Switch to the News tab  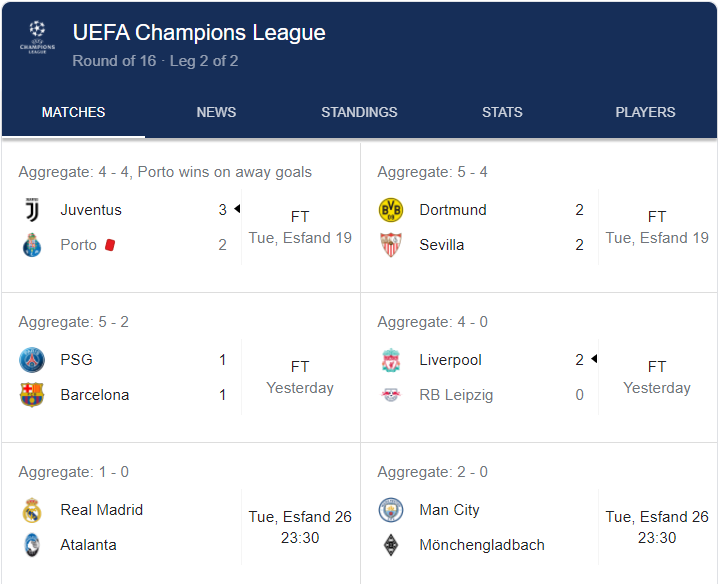coord(216,112)
